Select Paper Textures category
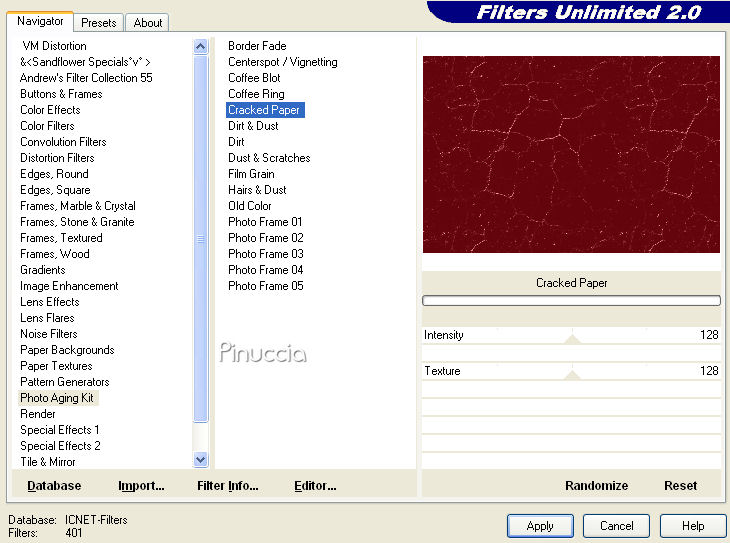The width and height of the screenshot is (730, 543). pos(56,366)
